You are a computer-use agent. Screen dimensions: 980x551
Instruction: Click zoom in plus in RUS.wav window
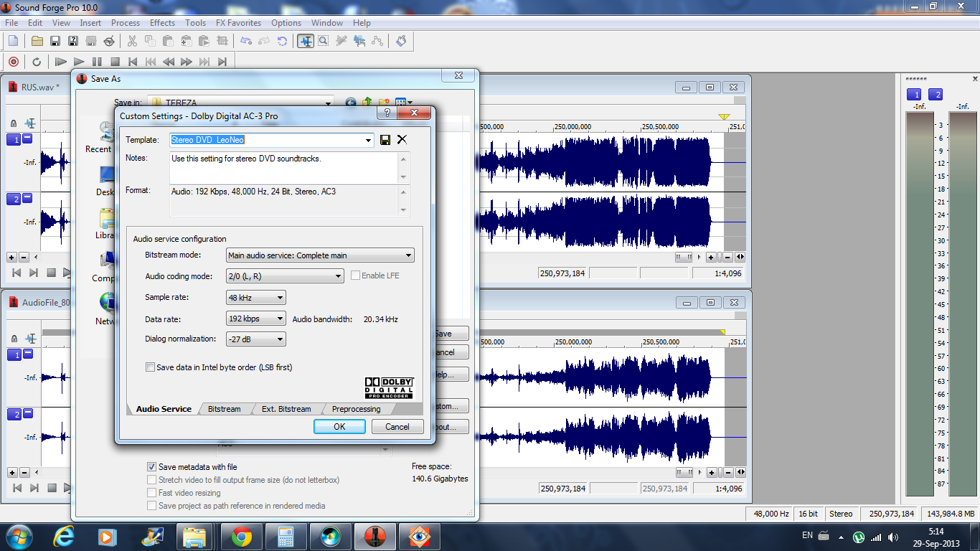point(711,257)
